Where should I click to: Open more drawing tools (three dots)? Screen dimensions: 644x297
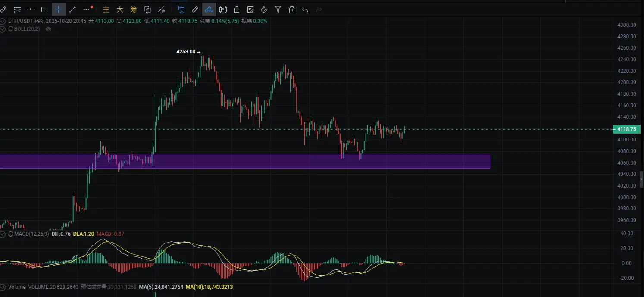[87, 9]
